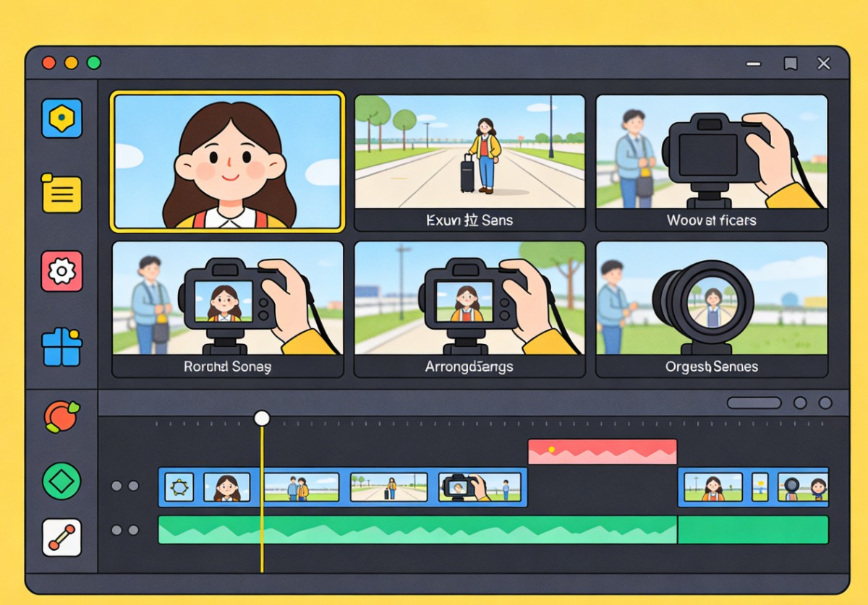The image size is (868, 605).
Task: Toggle the audio track's second dot control
Action: point(133,531)
